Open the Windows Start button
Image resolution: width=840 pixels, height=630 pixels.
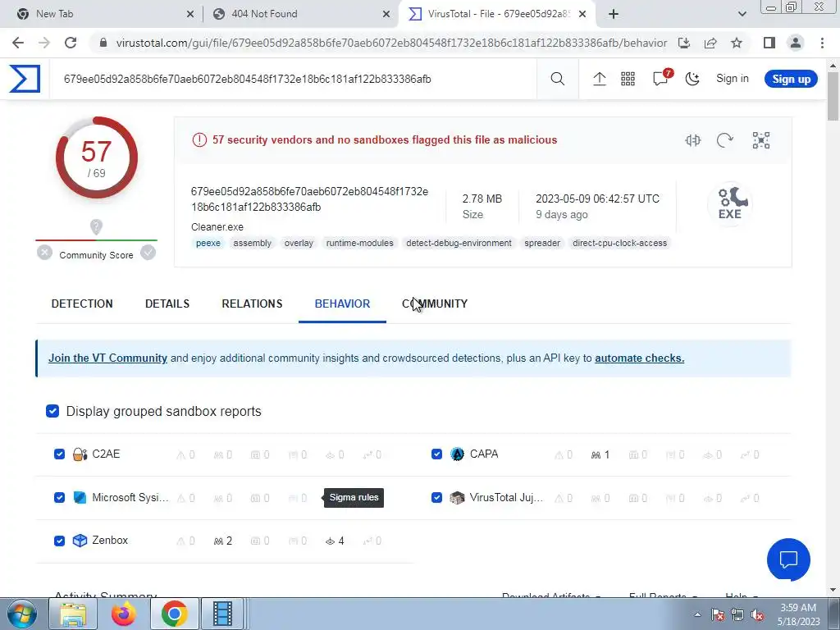tap(22, 614)
